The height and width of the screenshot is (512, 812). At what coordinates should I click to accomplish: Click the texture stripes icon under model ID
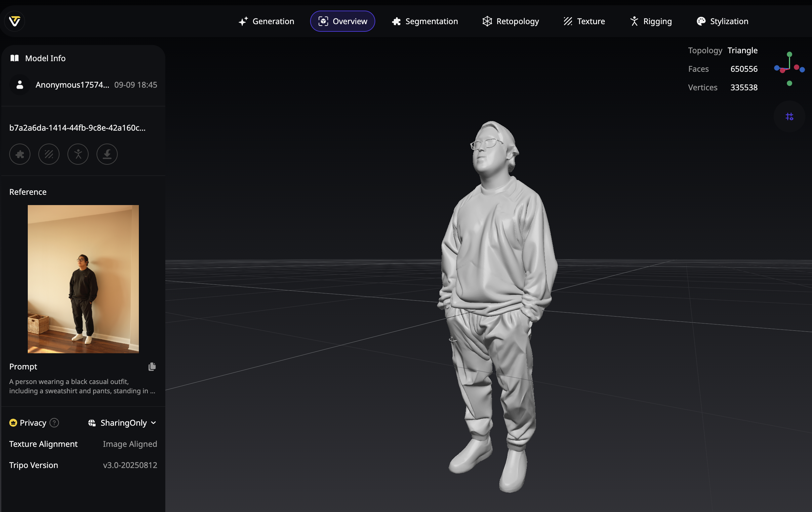pyautogui.click(x=49, y=154)
